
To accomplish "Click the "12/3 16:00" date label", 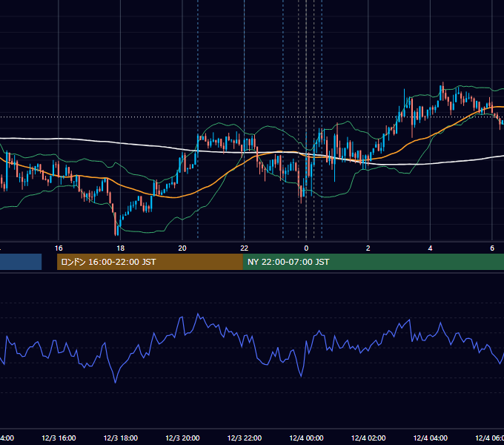I will [x=59, y=438].
